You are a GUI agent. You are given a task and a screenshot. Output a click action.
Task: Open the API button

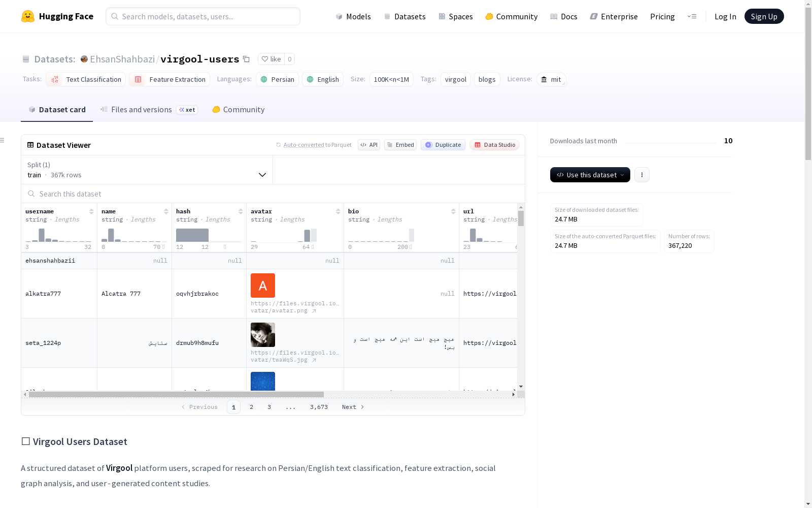[369, 145]
